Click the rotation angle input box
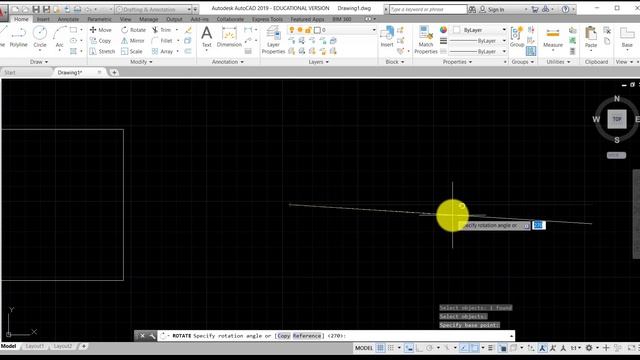The image size is (640, 360). [x=538, y=225]
